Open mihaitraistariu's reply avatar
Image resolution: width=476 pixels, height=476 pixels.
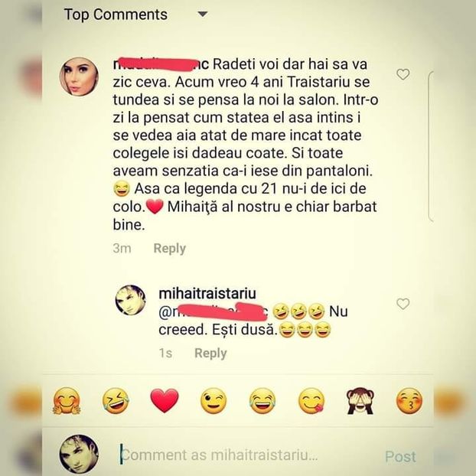pos(131,300)
